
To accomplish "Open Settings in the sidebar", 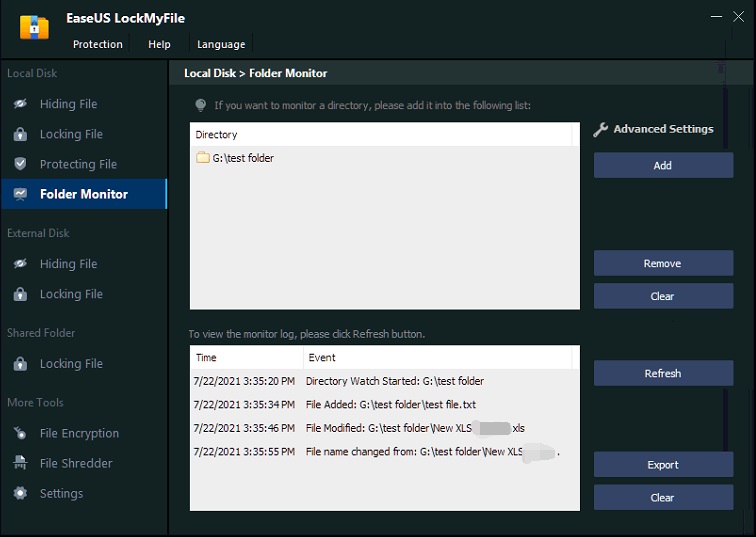I will [x=84, y=493].
